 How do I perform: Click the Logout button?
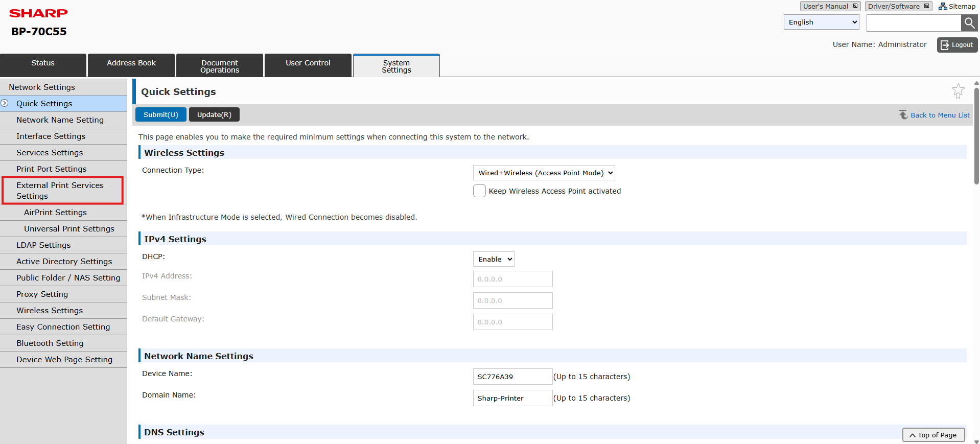pyautogui.click(x=957, y=44)
